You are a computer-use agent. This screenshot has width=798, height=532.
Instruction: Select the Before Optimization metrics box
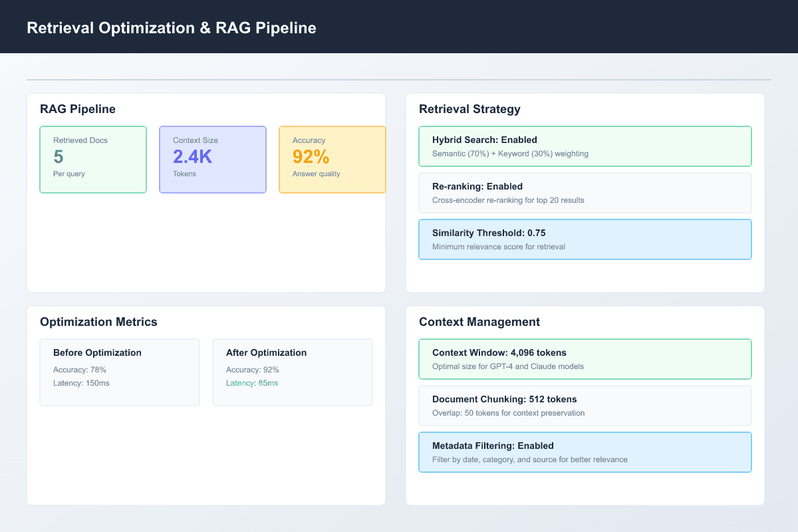click(120, 370)
